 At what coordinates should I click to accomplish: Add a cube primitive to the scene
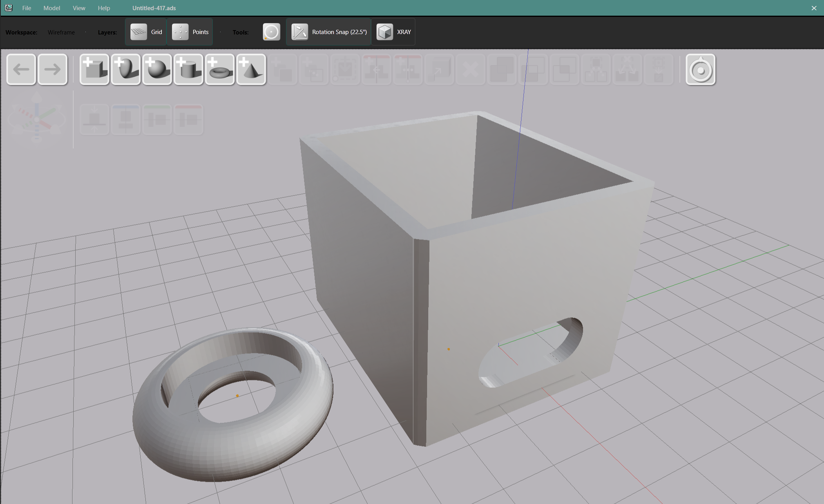94,69
